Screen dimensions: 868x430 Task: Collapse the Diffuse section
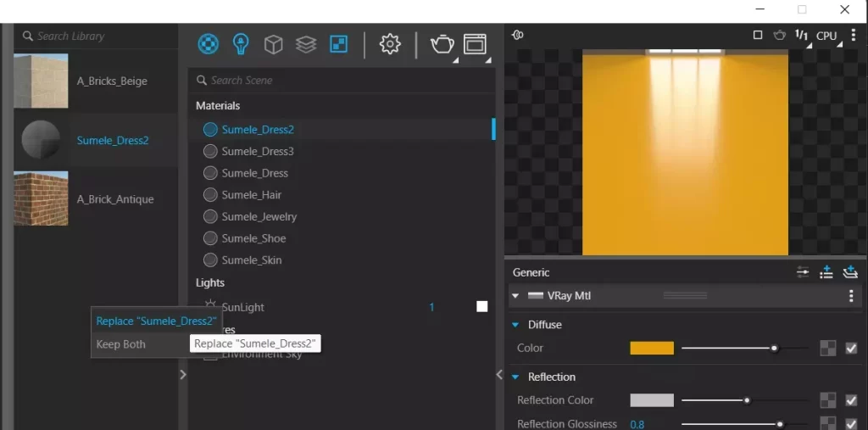click(x=515, y=325)
